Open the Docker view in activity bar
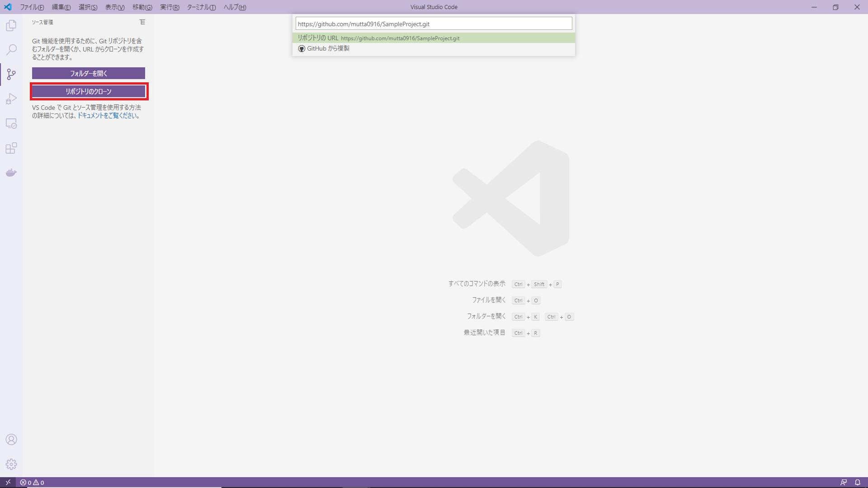The height and width of the screenshot is (488, 868). (11, 173)
